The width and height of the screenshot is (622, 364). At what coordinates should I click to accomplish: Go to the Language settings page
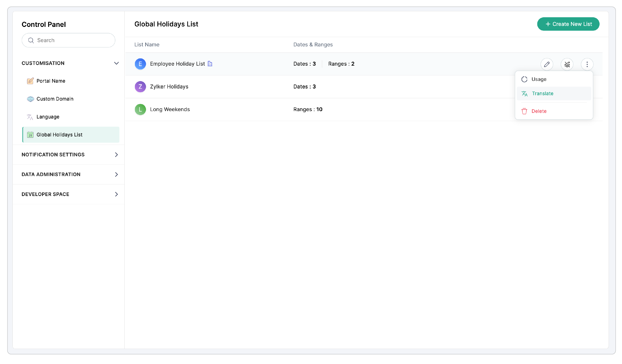click(x=48, y=117)
